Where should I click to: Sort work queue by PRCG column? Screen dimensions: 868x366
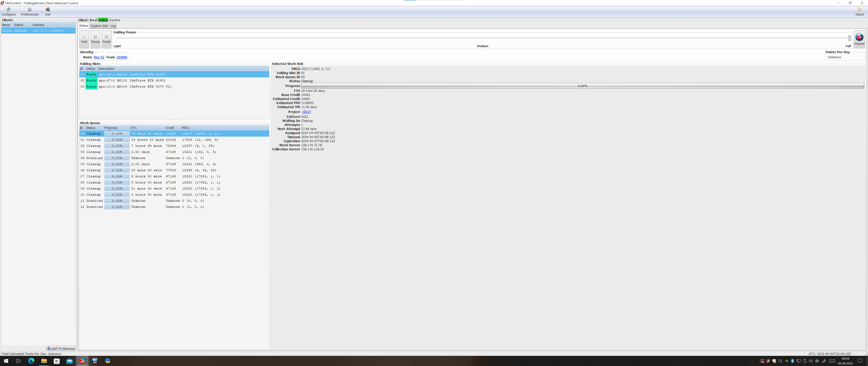click(225, 128)
